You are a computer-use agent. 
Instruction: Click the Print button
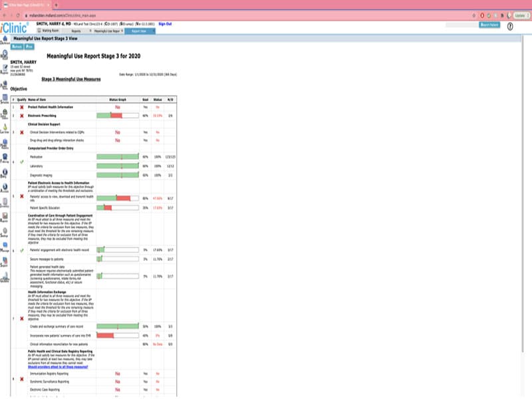coord(29,47)
